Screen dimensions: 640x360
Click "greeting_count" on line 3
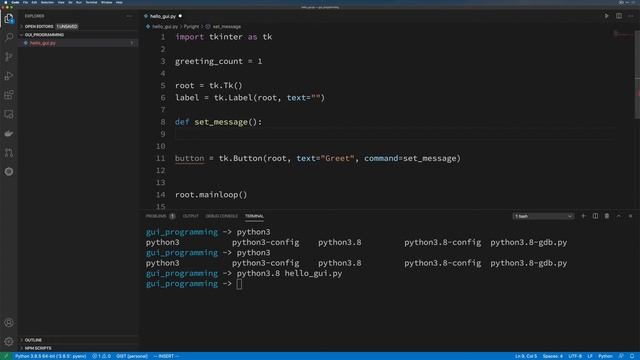coord(209,61)
